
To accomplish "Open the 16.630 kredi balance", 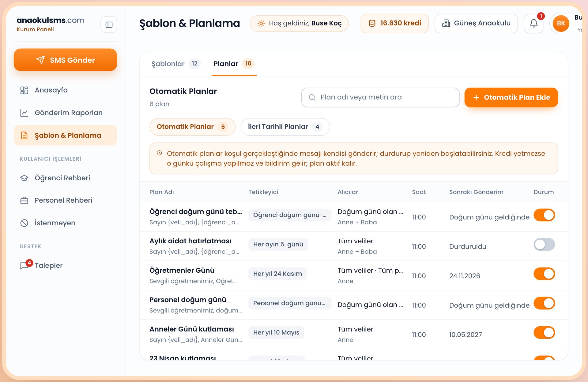I will 394,23.
